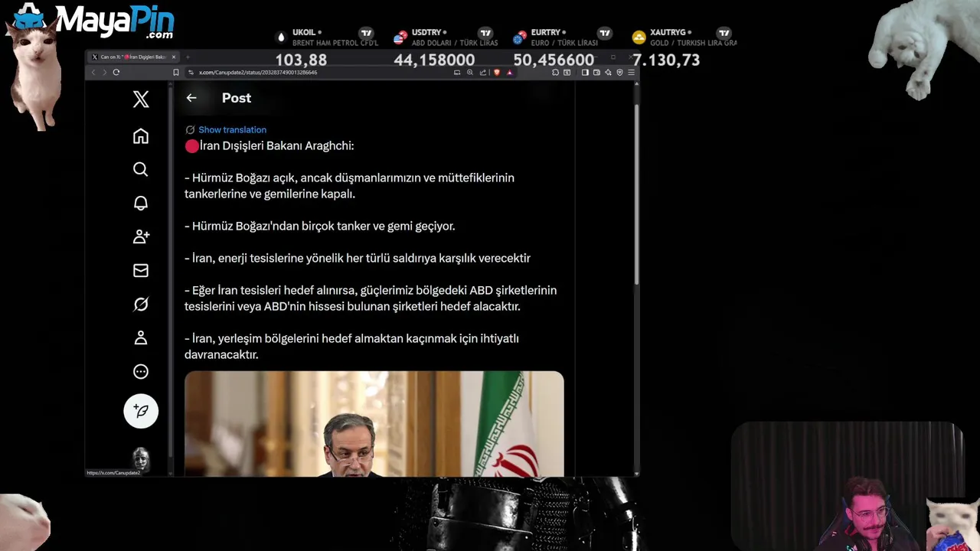
Task: Open Brave Shields lion icon
Action: (x=497, y=72)
